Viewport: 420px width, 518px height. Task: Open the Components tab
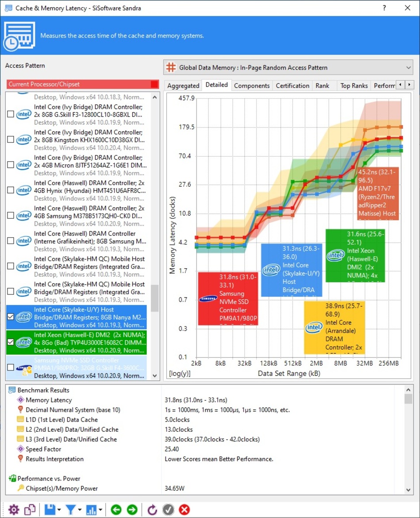click(x=252, y=85)
